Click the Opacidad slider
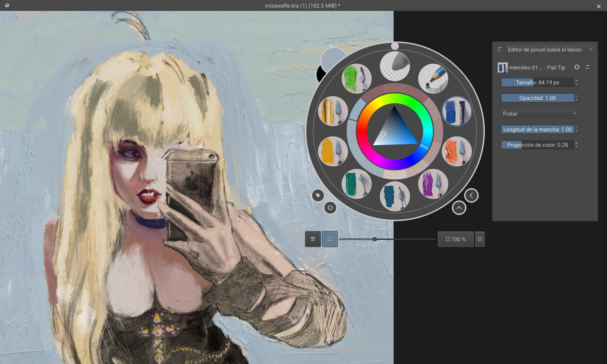Viewport: 607px width, 364px height. [x=537, y=98]
